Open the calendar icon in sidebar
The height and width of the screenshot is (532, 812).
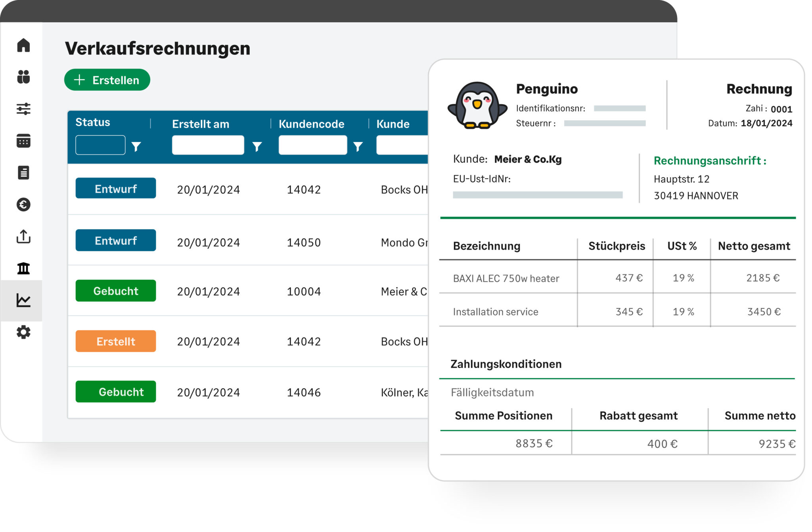click(23, 141)
